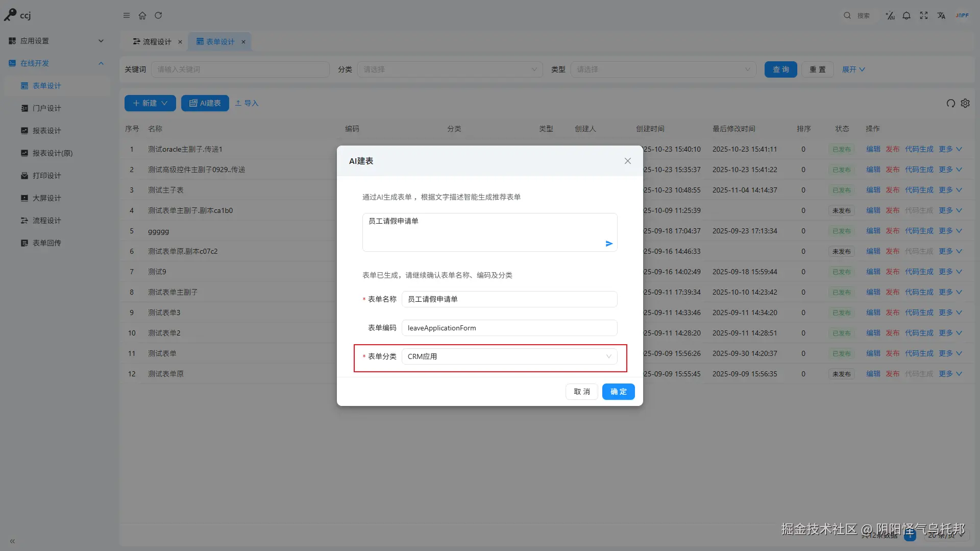Confirm the dialog with 确定
The width and height of the screenshot is (980, 551).
618,392
